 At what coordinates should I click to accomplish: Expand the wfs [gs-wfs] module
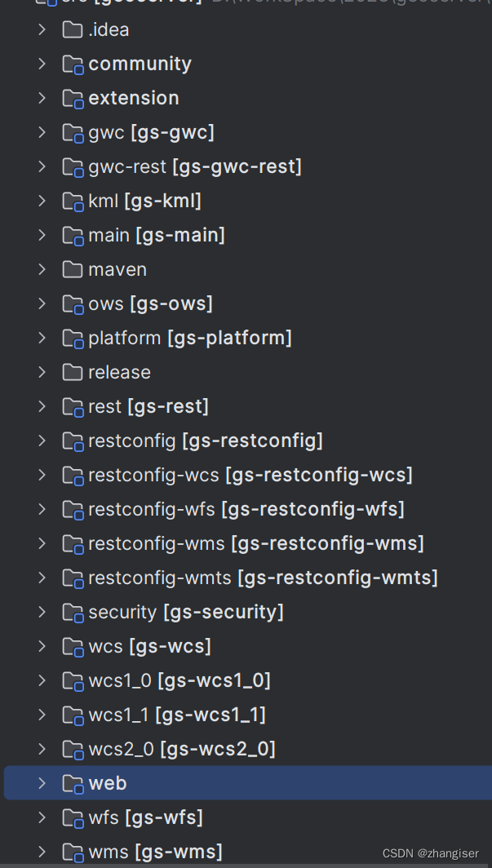(41, 817)
